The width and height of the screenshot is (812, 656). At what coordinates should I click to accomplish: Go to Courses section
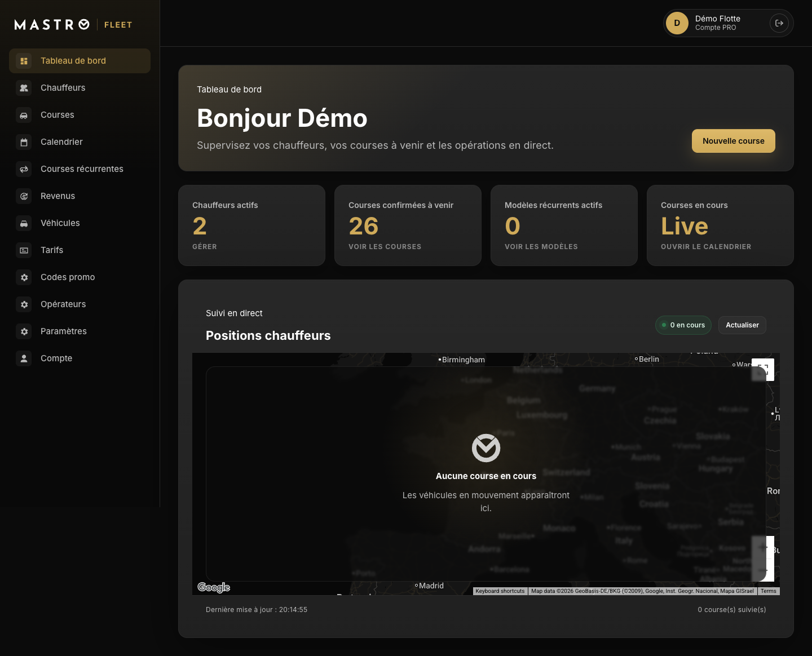coord(80,115)
